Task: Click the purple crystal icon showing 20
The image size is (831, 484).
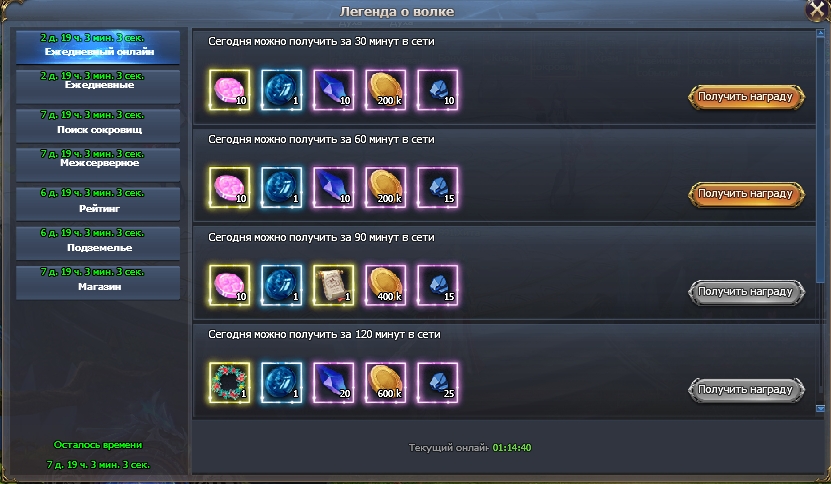Action: pos(333,383)
